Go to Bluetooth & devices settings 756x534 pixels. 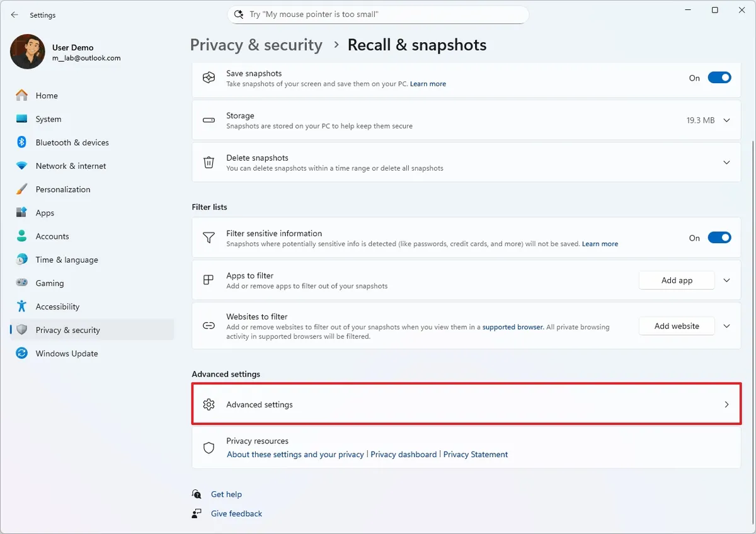tap(72, 142)
